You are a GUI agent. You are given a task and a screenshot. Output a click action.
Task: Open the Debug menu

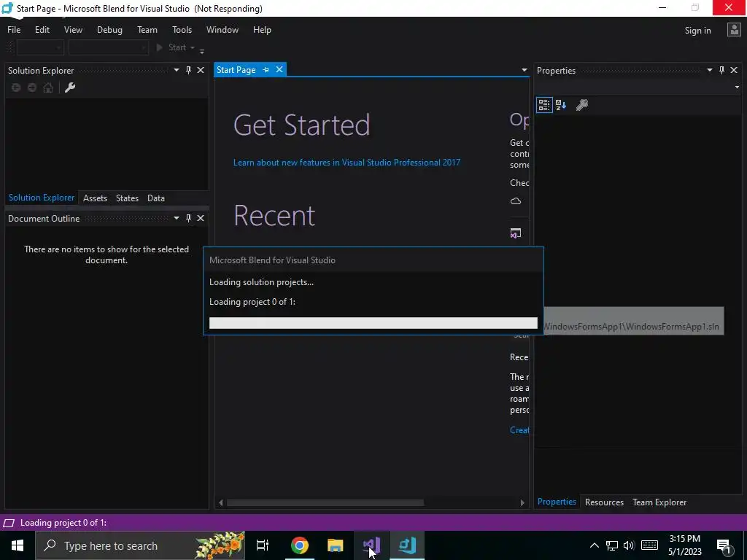pos(109,29)
